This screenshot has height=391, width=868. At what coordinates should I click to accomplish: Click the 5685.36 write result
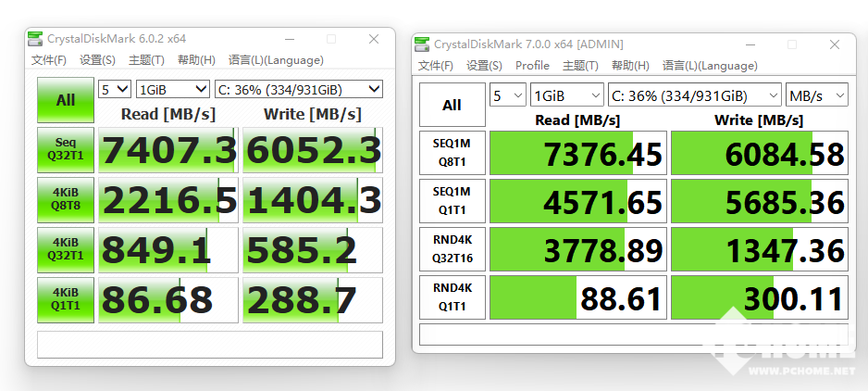pyautogui.click(x=760, y=201)
